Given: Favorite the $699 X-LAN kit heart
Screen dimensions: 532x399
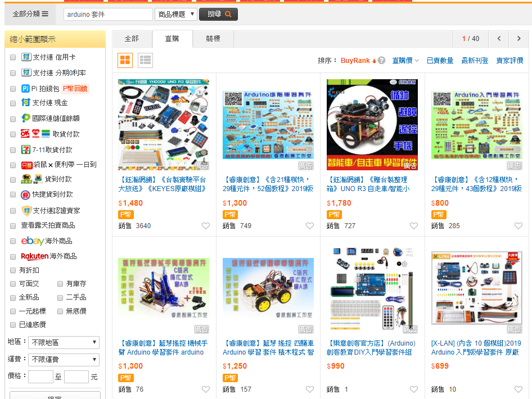Looking at the screenshot, I should pos(518,389).
